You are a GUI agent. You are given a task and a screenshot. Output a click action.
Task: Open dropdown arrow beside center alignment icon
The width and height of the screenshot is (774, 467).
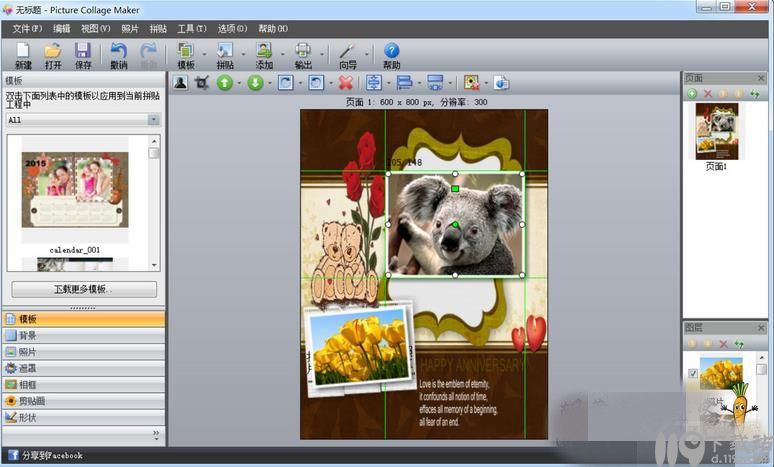(x=389, y=83)
